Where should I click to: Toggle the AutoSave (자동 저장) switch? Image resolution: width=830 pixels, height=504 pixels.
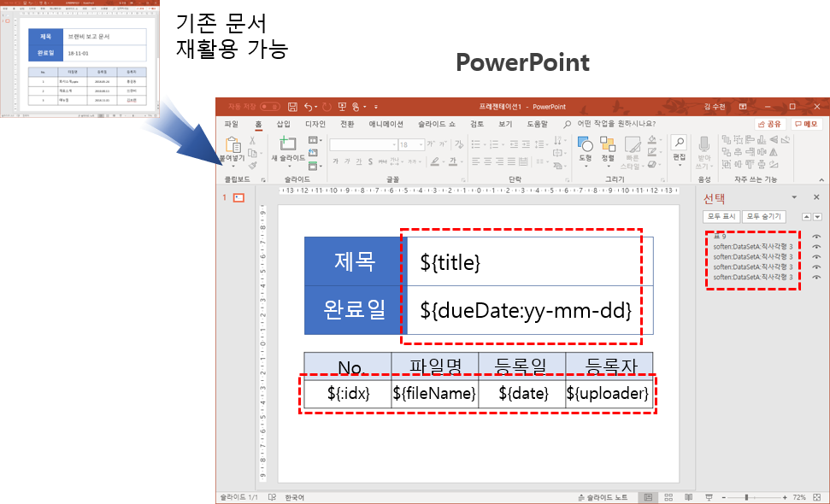[x=269, y=107]
